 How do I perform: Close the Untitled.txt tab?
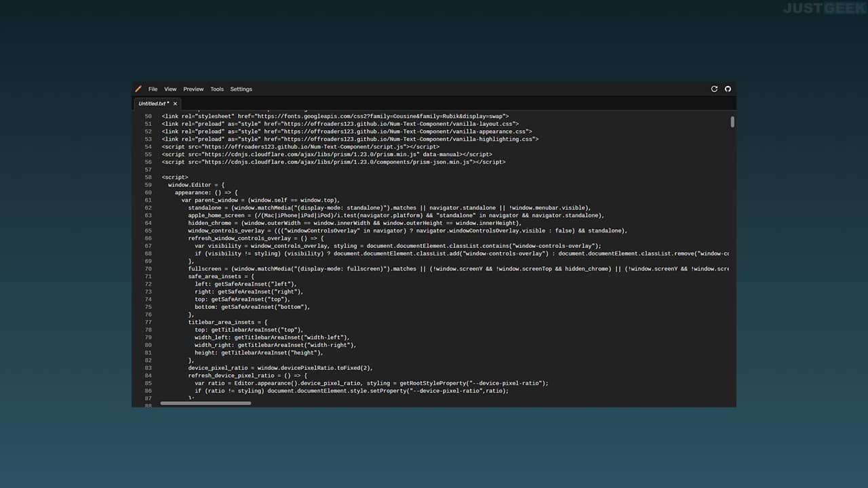(x=175, y=104)
